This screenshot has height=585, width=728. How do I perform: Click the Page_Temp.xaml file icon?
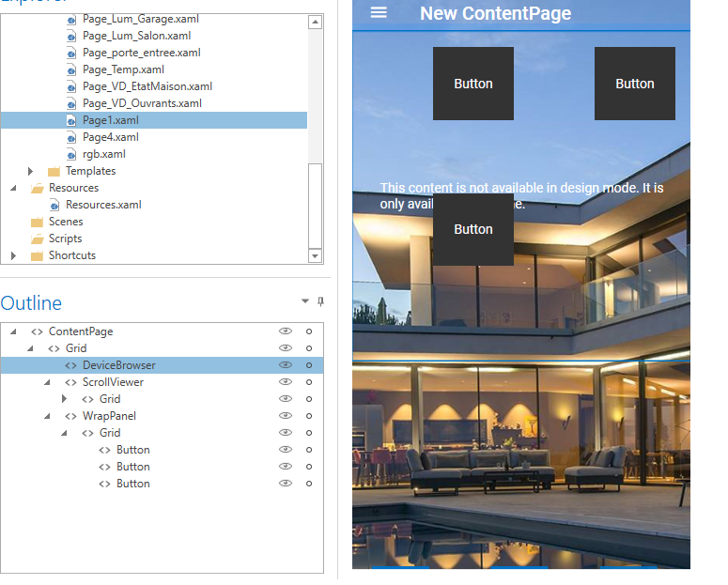coord(71,70)
